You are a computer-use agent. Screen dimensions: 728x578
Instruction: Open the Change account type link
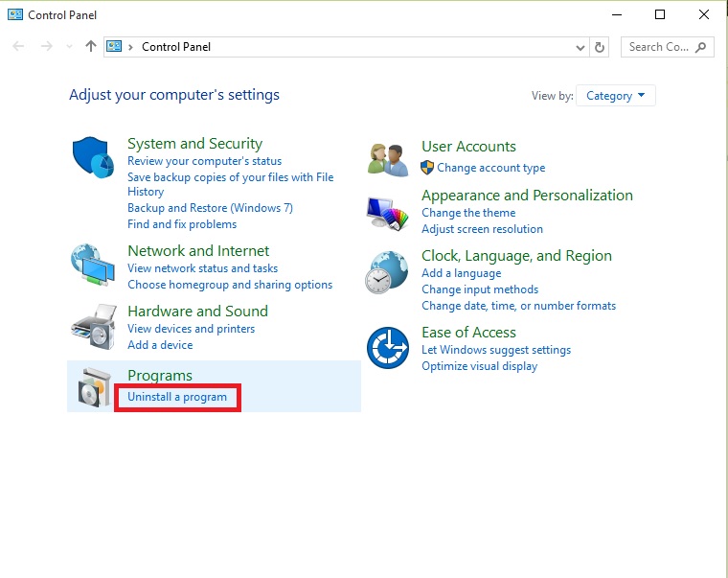tap(491, 168)
